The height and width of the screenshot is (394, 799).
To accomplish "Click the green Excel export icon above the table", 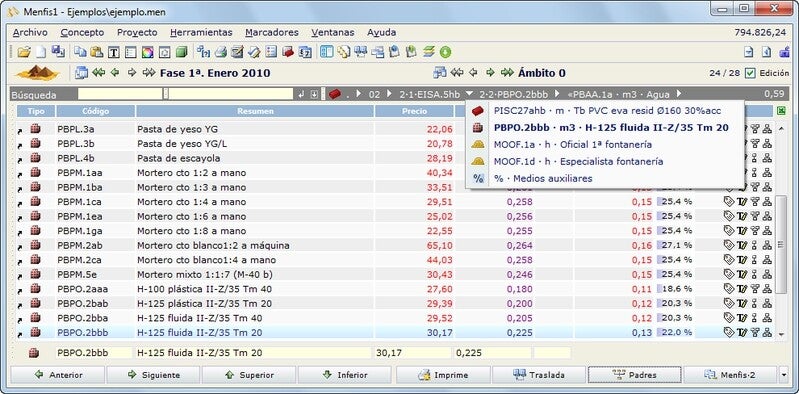I will (781, 111).
